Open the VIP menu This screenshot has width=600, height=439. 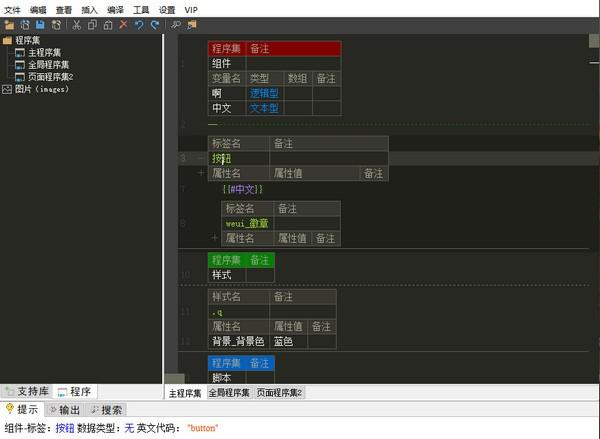click(191, 10)
